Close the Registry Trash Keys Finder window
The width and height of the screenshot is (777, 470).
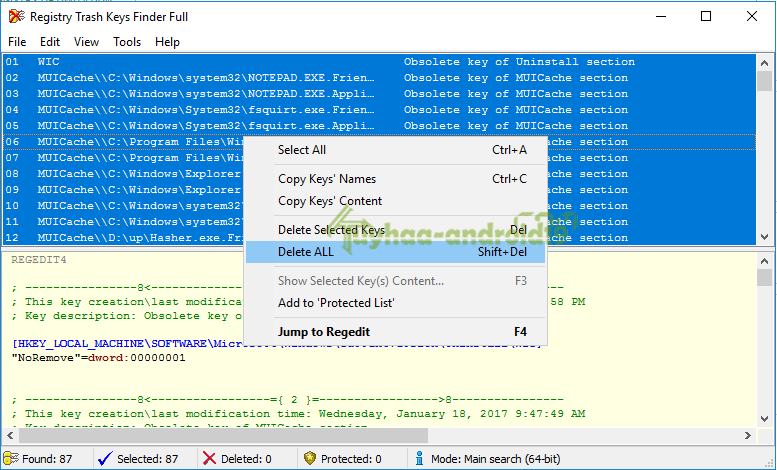coord(752,16)
